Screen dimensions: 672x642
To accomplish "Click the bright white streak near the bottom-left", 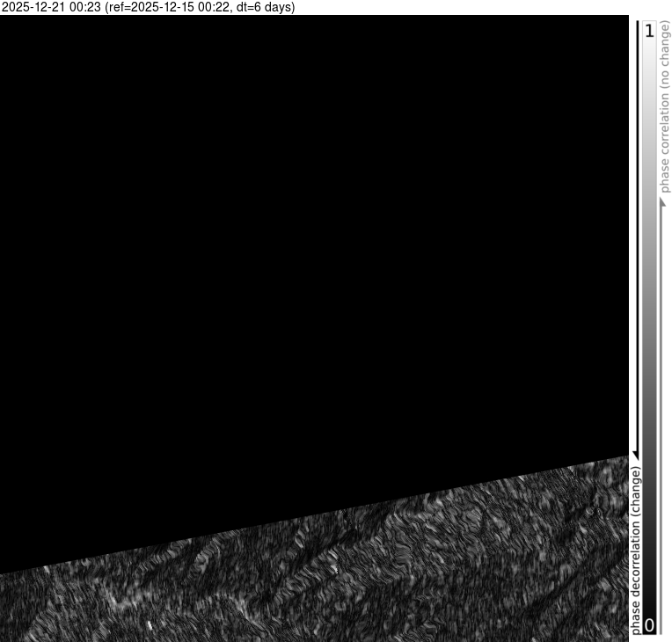I will point(149,626).
